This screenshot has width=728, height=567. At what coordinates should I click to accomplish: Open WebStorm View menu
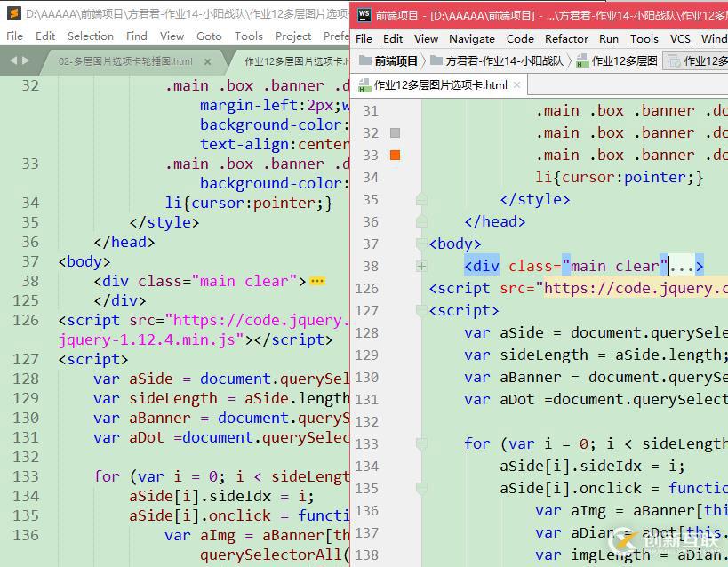pyautogui.click(x=426, y=39)
